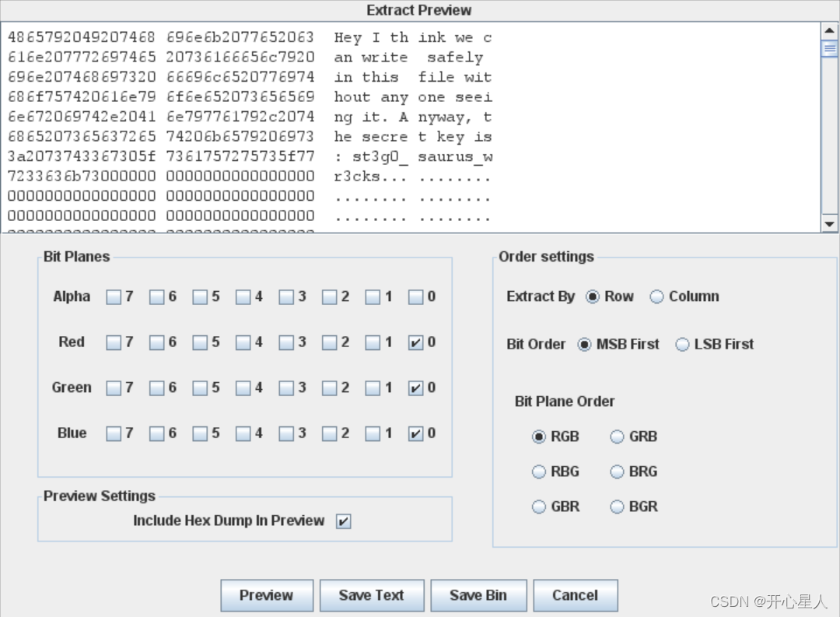
Task: Select Blue bit plane 1 checkbox
Action: coord(373,433)
